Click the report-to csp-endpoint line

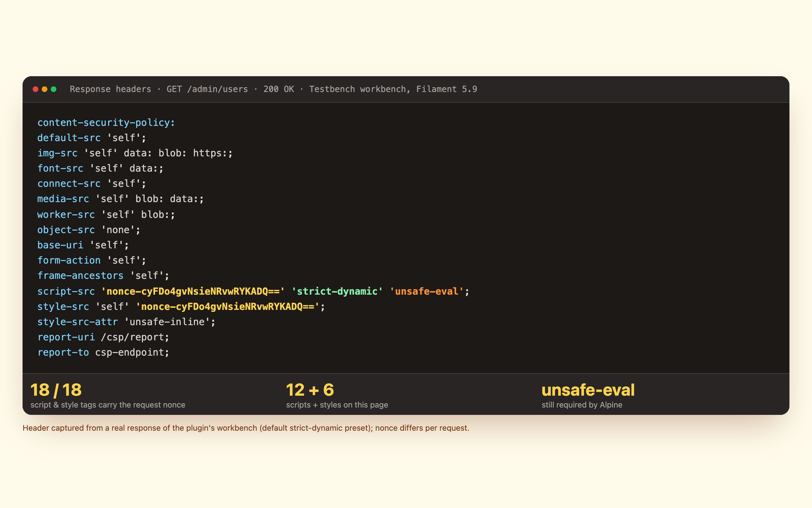(103, 352)
